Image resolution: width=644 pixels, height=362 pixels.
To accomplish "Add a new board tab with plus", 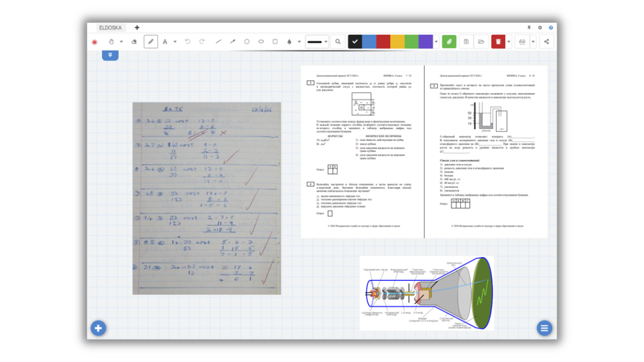I will tap(137, 28).
